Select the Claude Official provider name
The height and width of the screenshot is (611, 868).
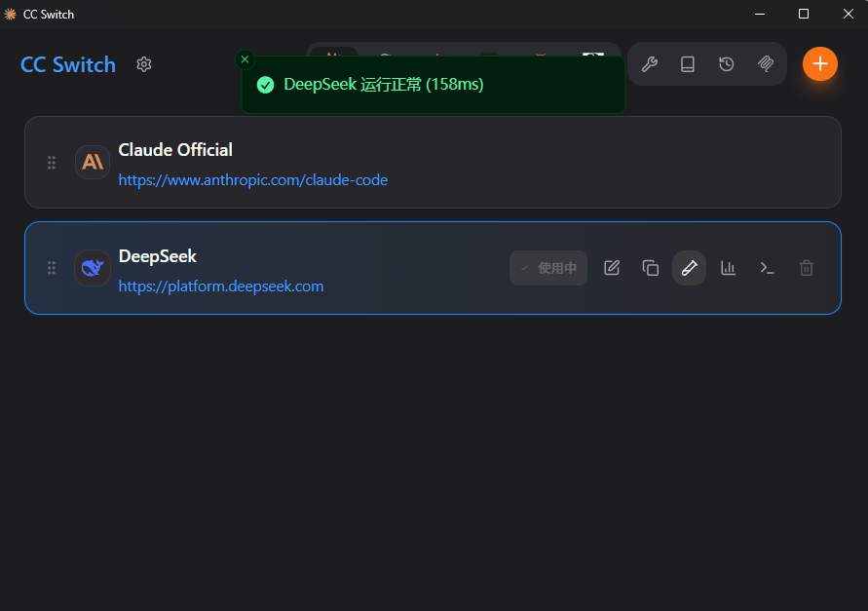tap(175, 149)
